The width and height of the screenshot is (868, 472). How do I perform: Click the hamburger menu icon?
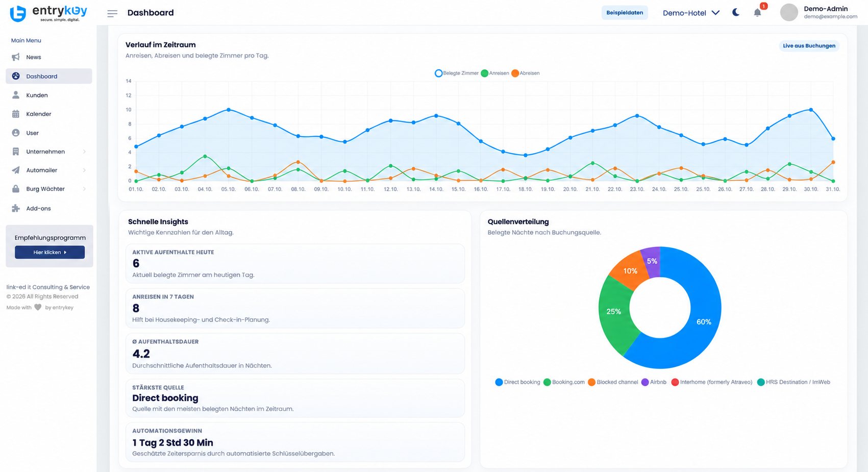[x=112, y=13]
